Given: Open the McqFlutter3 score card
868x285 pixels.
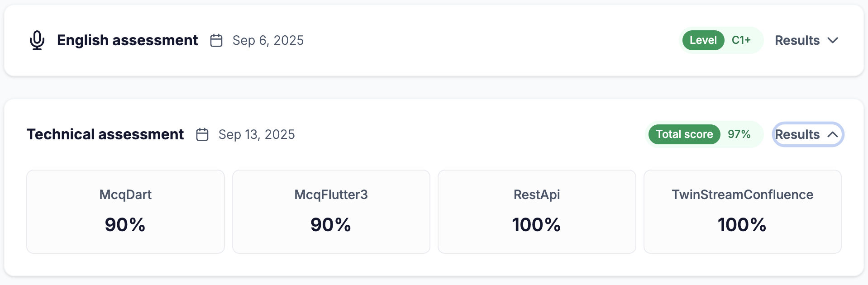Looking at the screenshot, I should [331, 211].
